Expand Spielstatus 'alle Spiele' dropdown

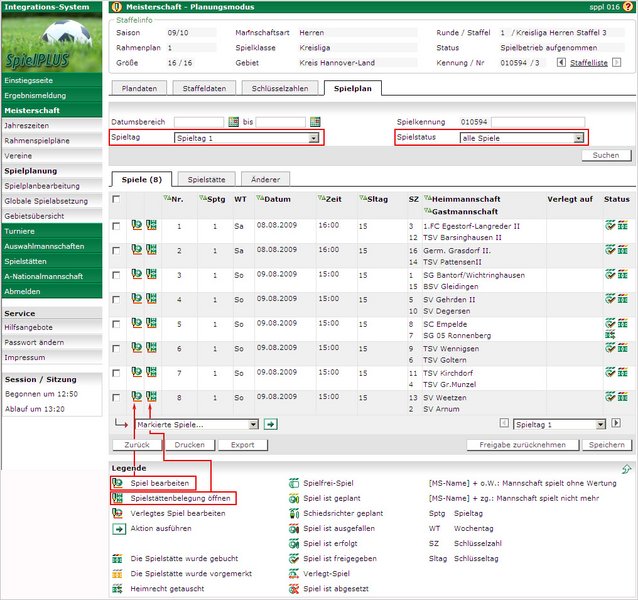click(x=522, y=137)
